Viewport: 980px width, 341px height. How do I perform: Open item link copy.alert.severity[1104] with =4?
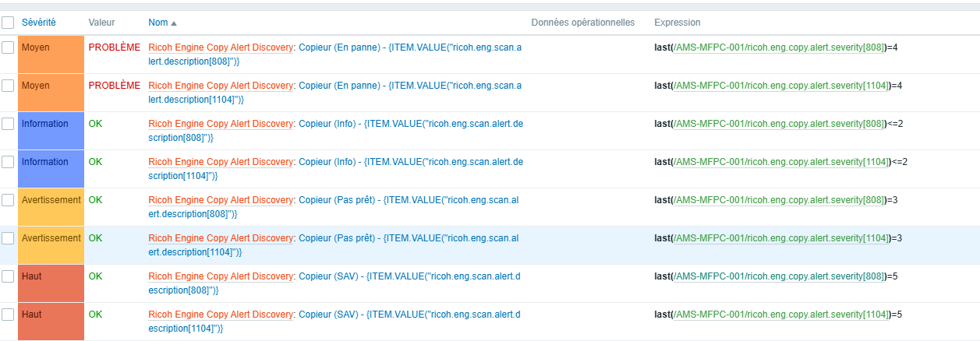(x=782, y=86)
